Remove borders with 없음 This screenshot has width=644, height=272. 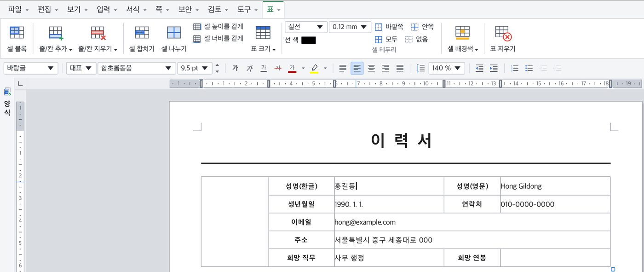pos(416,40)
